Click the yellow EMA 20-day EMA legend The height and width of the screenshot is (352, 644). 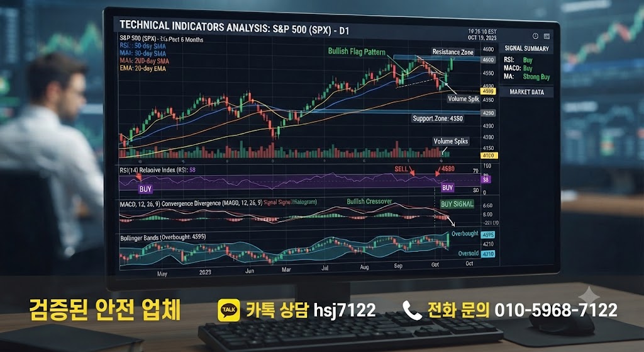[143, 68]
